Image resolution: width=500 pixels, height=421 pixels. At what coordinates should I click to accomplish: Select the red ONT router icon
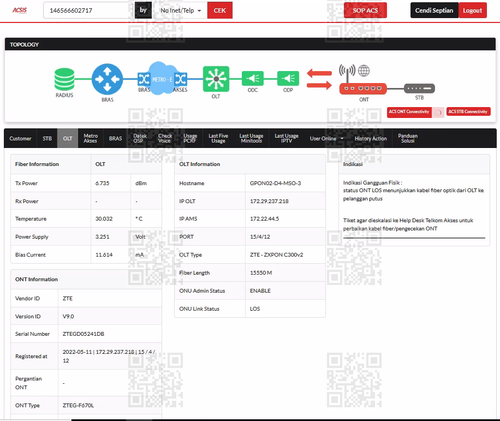coord(363,89)
